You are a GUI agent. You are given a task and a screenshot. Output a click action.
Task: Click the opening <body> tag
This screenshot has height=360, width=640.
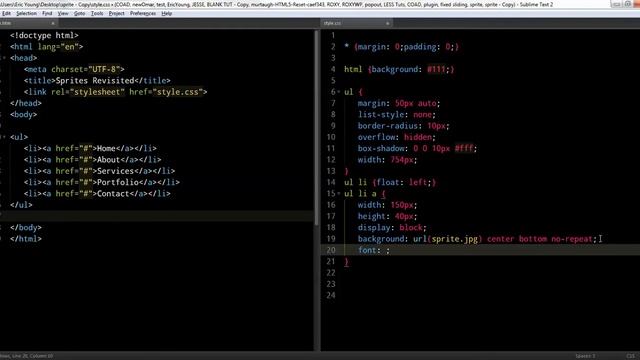point(24,115)
